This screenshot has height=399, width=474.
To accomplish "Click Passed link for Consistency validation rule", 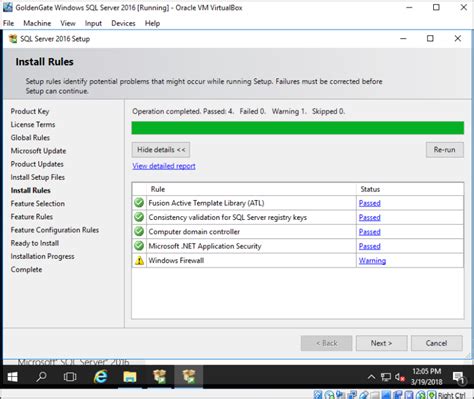I will [369, 217].
